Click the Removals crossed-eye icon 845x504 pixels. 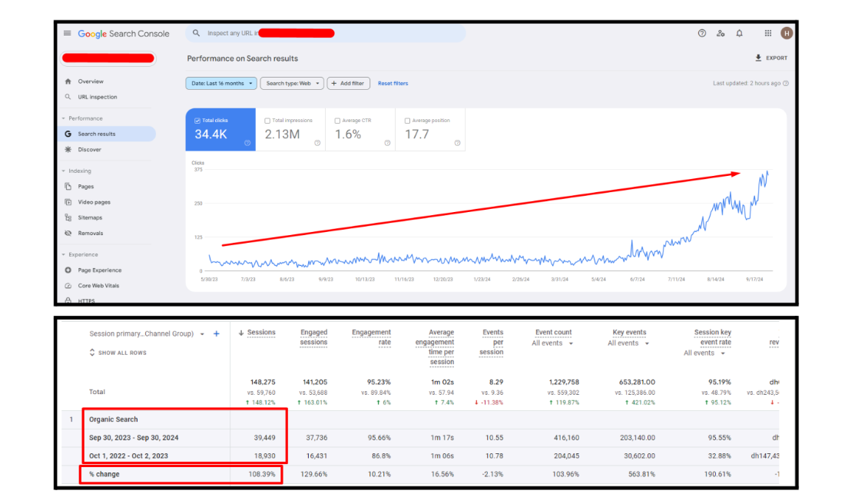click(x=68, y=234)
